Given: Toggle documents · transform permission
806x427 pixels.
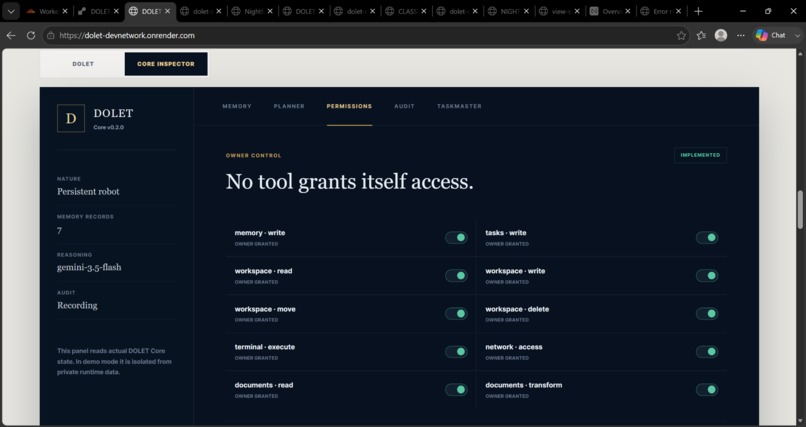Looking at the screenshot, I should coord(707,389).
